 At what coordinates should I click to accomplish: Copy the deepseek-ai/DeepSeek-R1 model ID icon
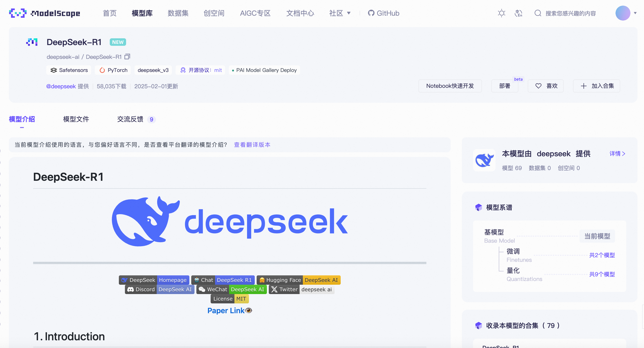click(x=127, y=57)
